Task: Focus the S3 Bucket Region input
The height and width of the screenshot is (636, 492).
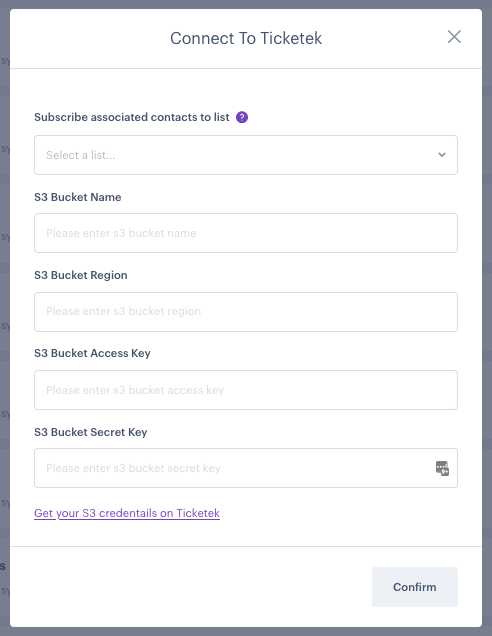Action: coord(246,312)
